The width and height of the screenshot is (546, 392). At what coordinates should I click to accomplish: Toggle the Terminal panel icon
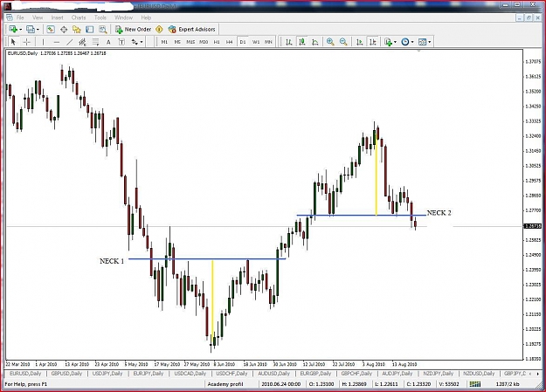click(x=89, y=29)
